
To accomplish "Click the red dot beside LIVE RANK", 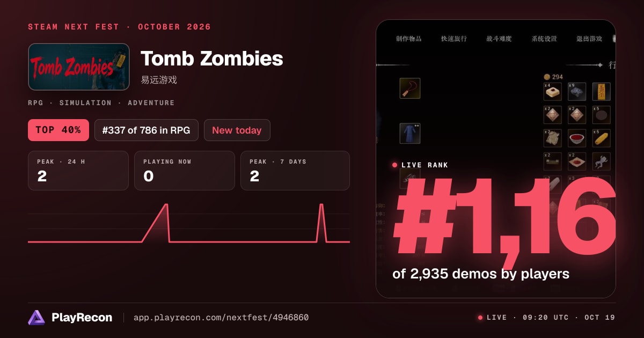I will point(395,165).
